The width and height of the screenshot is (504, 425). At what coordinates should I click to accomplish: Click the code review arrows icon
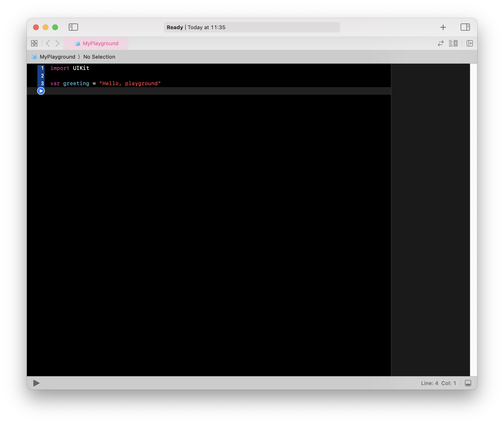pyautogui.click(x=441, y=43)
